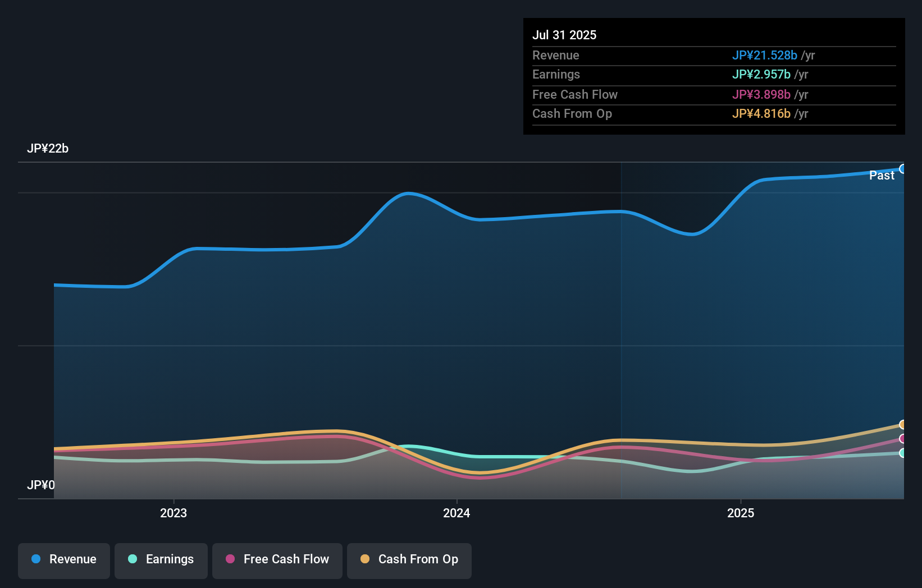Viewport: 922px width, 588px height.
Task: Click the Free Cash Flow endpoint marker
Action: point(903,438)
